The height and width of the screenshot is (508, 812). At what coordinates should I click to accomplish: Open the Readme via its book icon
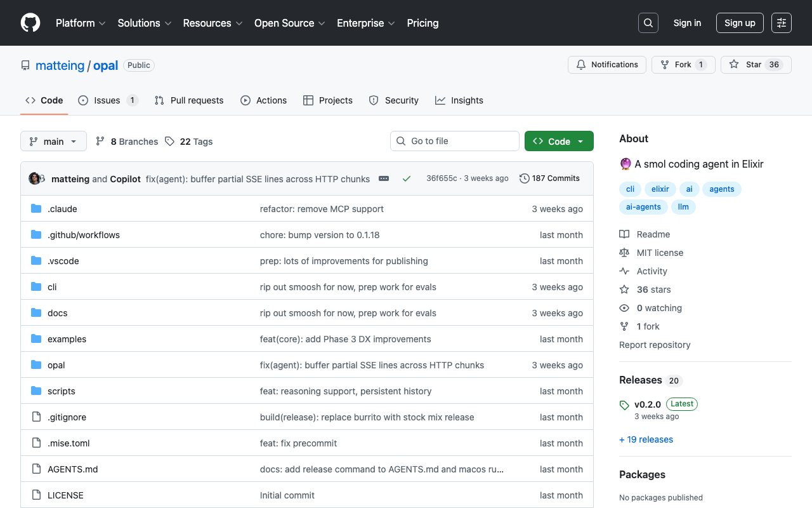point(624,234)
